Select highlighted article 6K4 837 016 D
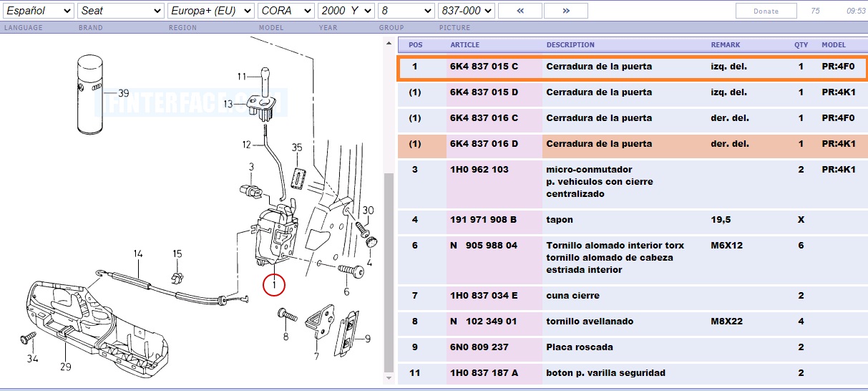The width and height of the screenshot is (868, 391). 484,144
